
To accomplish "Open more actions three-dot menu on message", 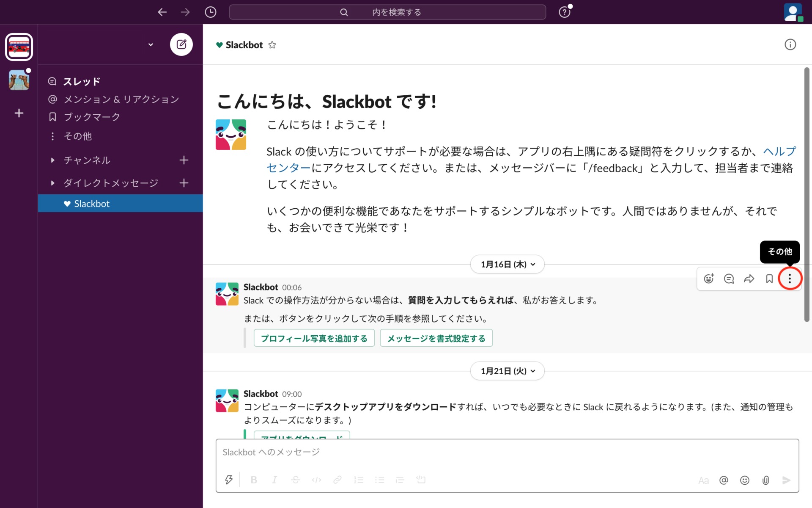I will pos(790,279).
